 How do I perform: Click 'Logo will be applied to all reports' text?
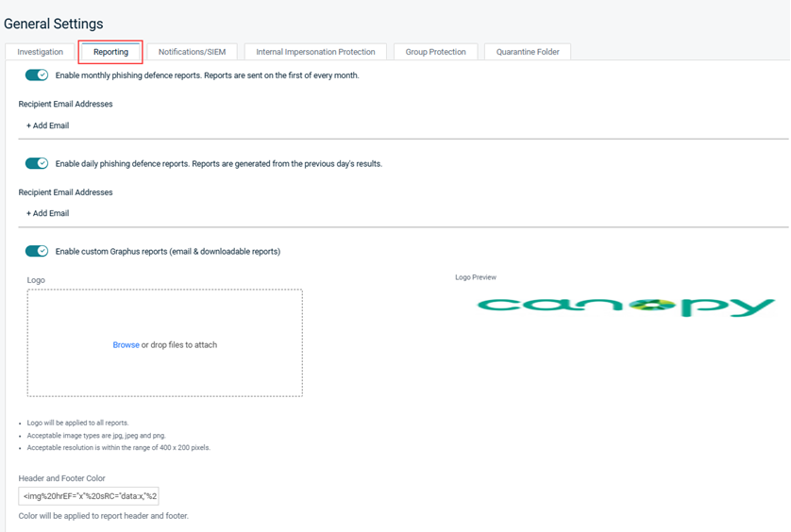point(77,424)
